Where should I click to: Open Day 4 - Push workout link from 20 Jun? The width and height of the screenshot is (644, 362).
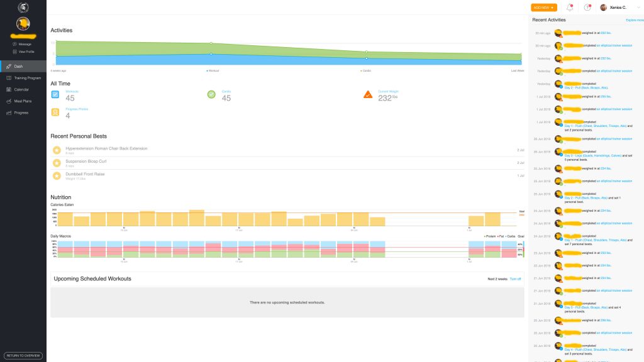596,349
